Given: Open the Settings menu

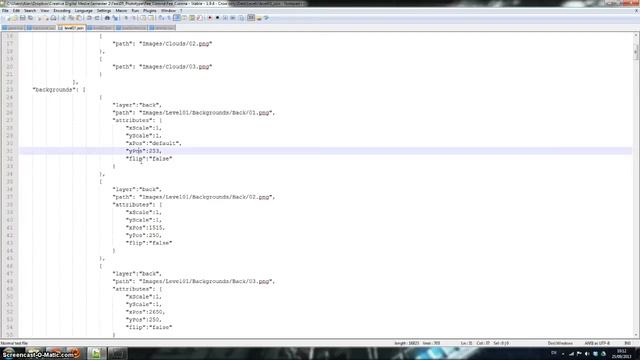Looking at the screenshot, I should [x=104, y=11].
